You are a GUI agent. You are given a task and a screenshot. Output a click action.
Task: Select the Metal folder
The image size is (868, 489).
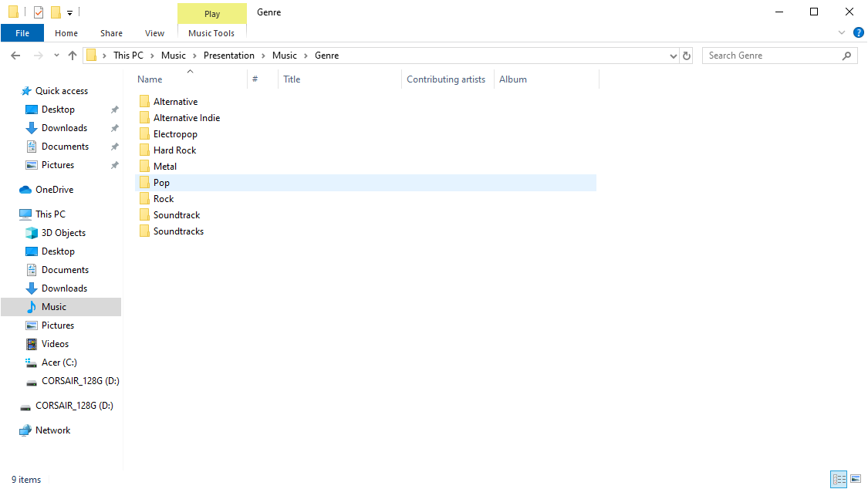point(165,167)
